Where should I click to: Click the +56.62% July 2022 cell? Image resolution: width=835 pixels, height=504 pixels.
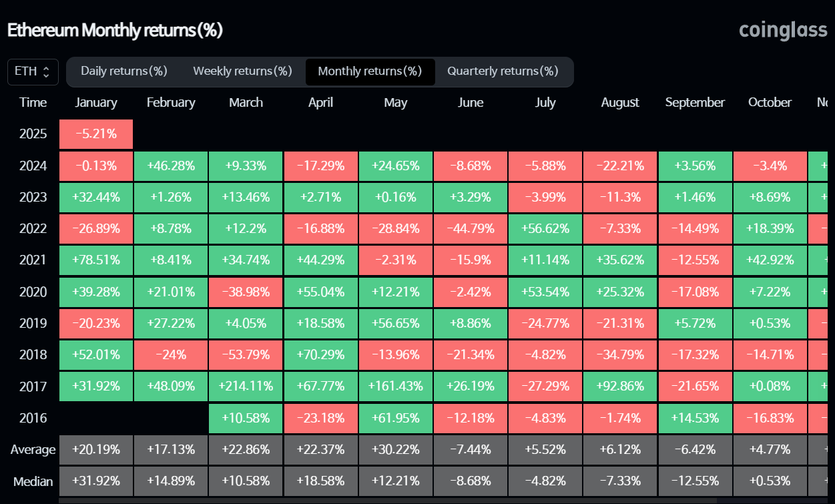click(545, 229)
